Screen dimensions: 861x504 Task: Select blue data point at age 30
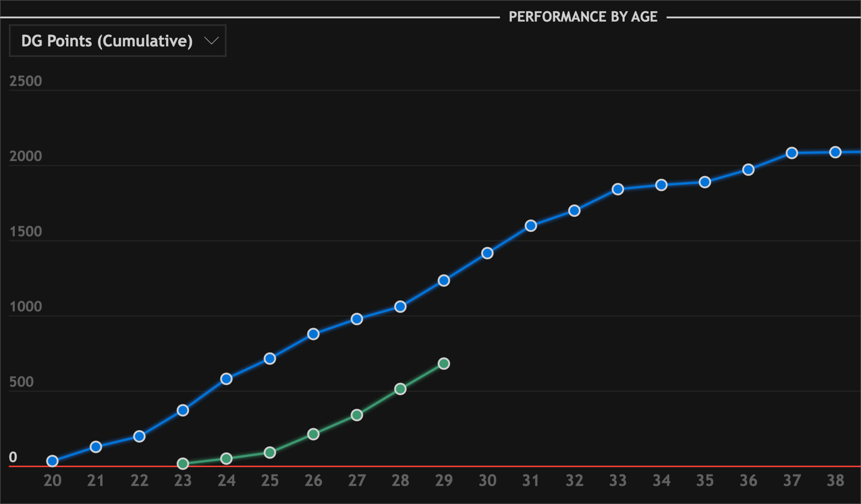(x=487, y=253)
